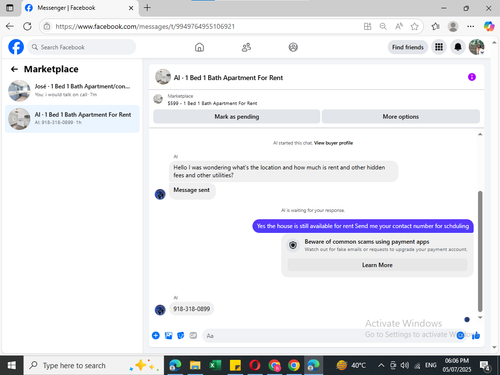Open the volume control in system tray
The image size is (500, 375).
[x=405, y=366]
